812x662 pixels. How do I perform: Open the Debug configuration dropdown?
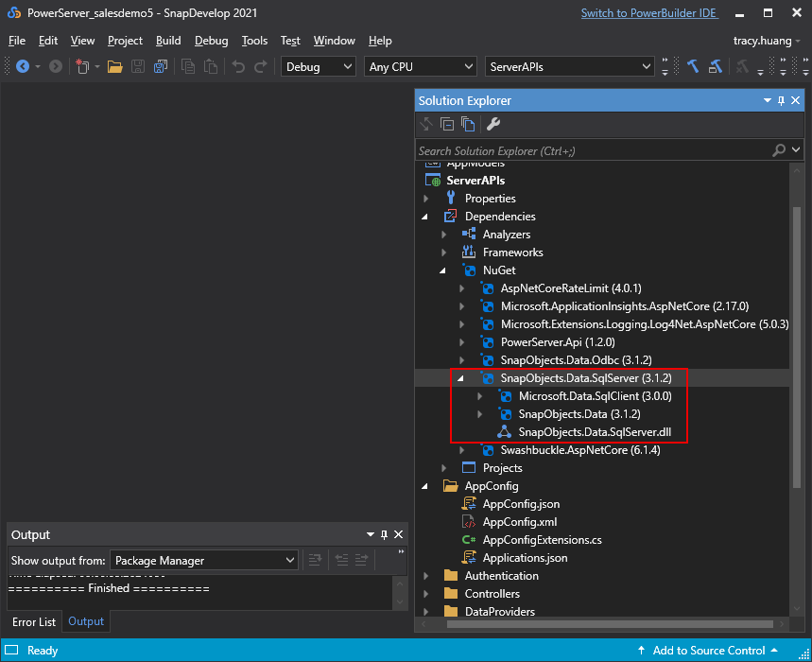(318, 66)
